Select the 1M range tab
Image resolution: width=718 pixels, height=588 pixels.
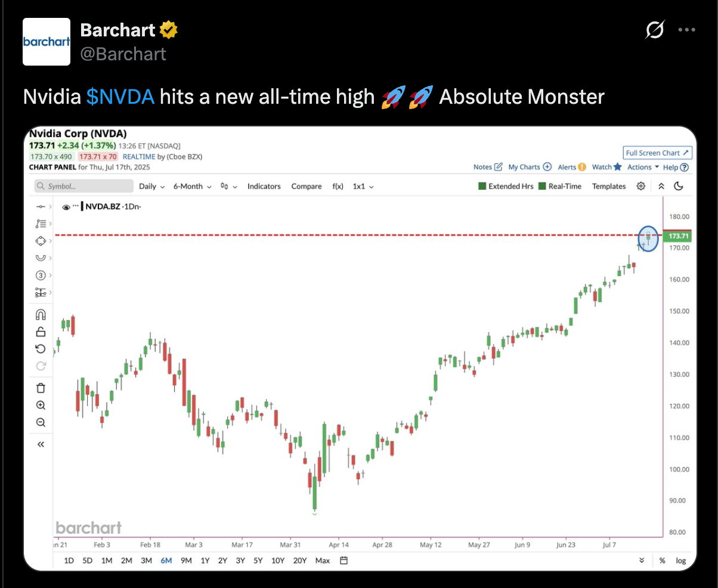point(107,561)
